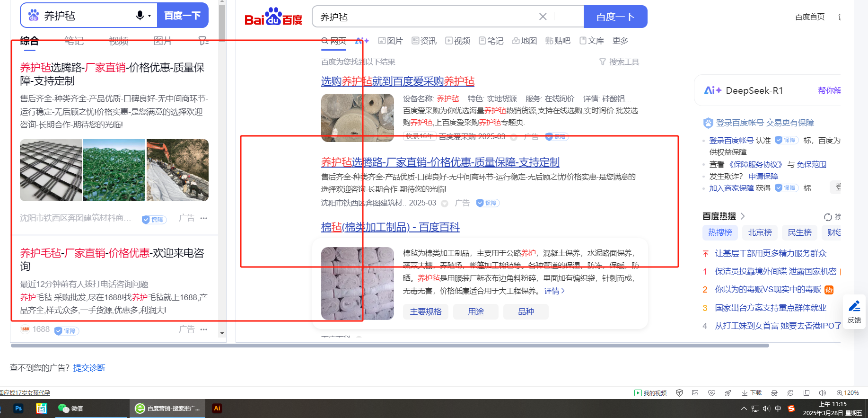Switch to desktop 视频 tab

[x=457, y=41]
